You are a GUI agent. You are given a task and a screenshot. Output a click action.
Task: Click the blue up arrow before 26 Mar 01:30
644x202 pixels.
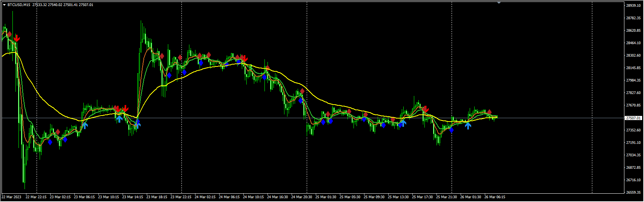(468, 125)
